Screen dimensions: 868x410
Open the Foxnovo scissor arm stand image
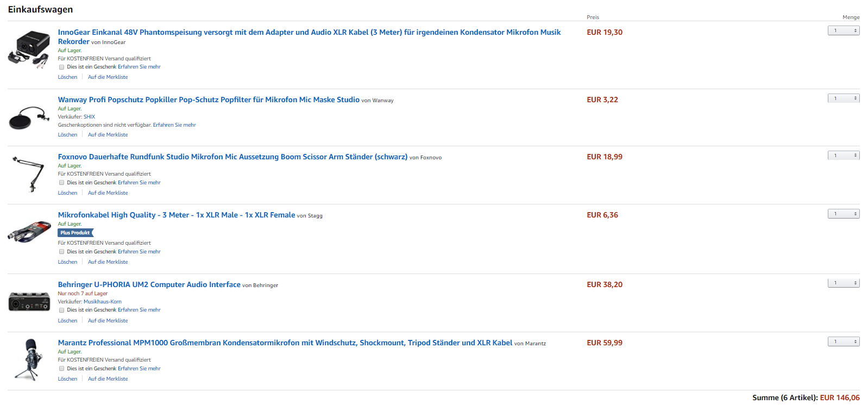[x=29, y=173]
